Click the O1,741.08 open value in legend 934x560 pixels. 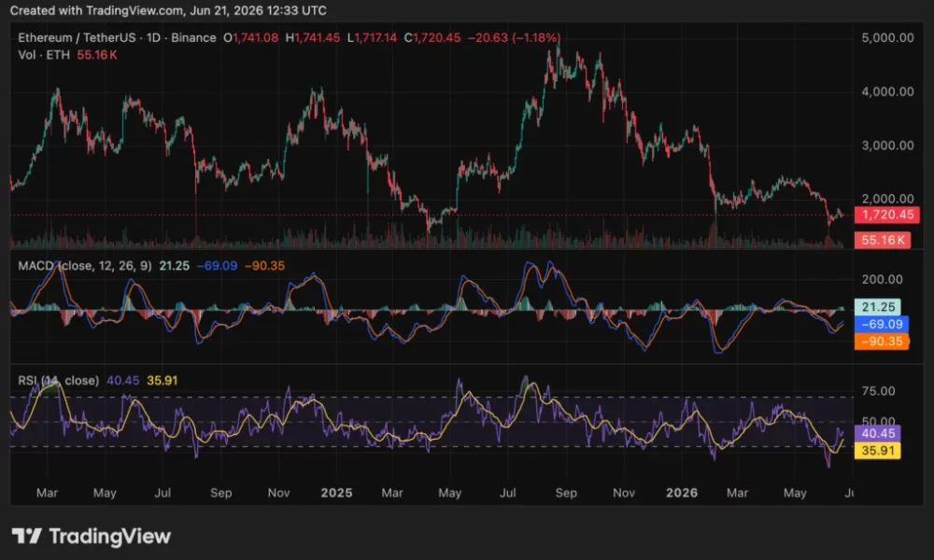click(x=250, y=37)
